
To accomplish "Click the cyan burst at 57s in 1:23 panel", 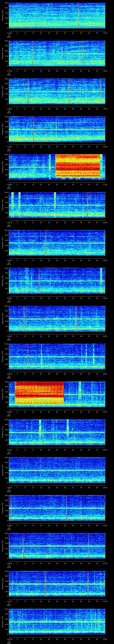I will coord(101,280).
